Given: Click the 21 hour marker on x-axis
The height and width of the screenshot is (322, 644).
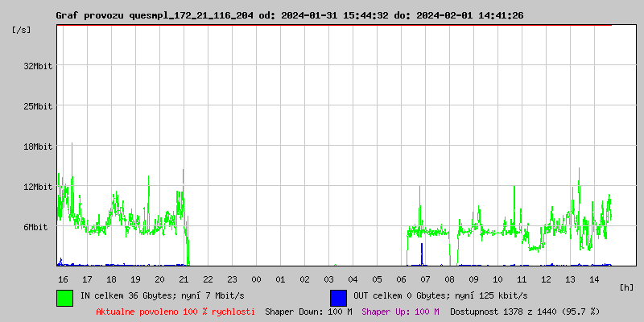Looking at the screenshot, I should [184, 279].
